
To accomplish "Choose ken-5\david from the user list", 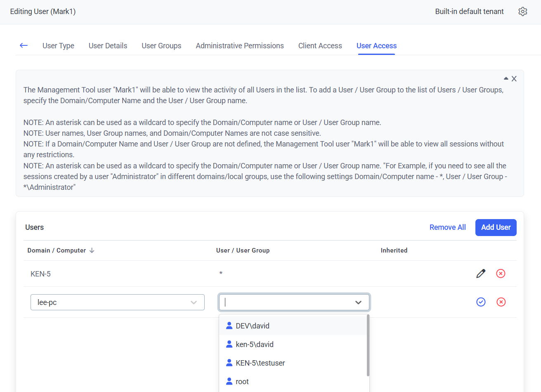I will tap(255, 345).
